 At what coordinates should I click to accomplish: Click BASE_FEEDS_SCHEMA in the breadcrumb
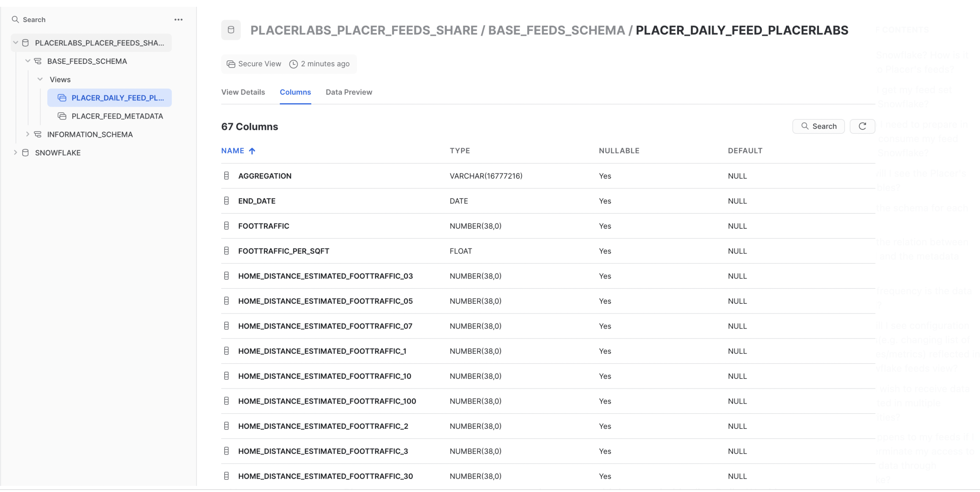pyautogui.click(x=556, y=30)
